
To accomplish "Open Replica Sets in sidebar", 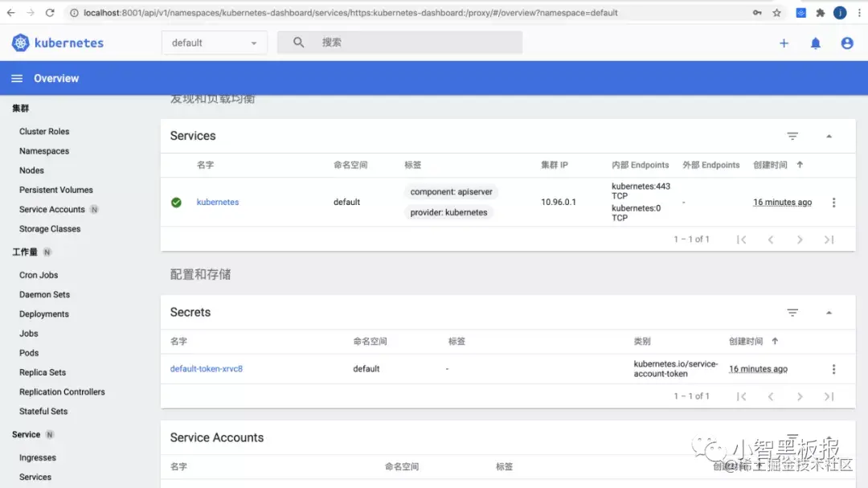I will [x=43, y=372].
